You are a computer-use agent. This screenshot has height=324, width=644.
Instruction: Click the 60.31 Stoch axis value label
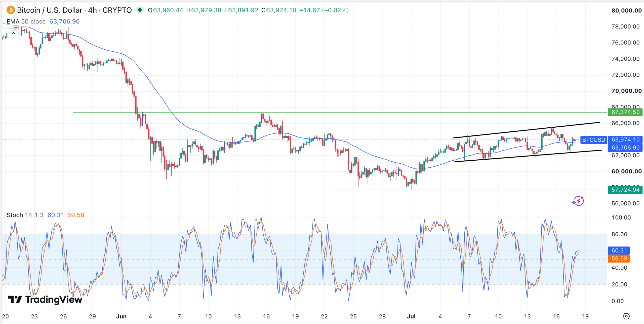(619, 250)
